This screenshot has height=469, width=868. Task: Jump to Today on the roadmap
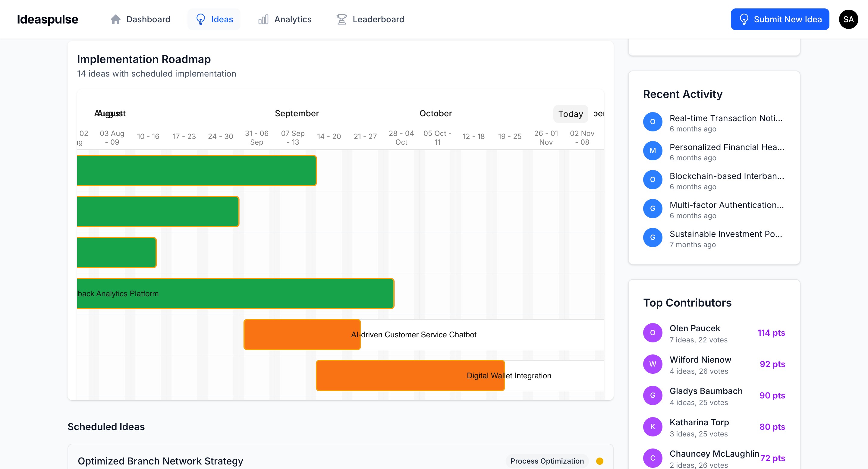[x=571, y=114]
